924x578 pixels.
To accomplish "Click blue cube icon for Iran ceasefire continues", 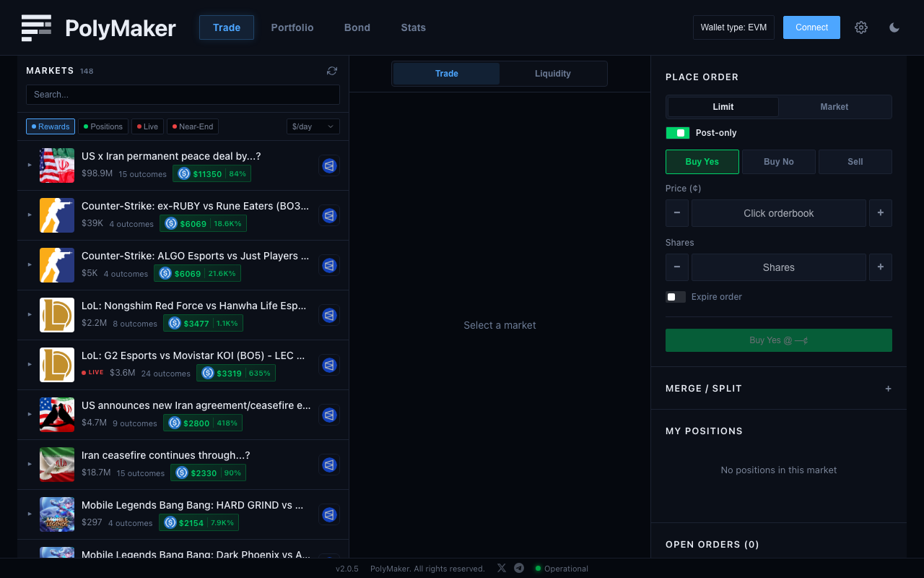I will pyautogui.click(x=329, y=465).
